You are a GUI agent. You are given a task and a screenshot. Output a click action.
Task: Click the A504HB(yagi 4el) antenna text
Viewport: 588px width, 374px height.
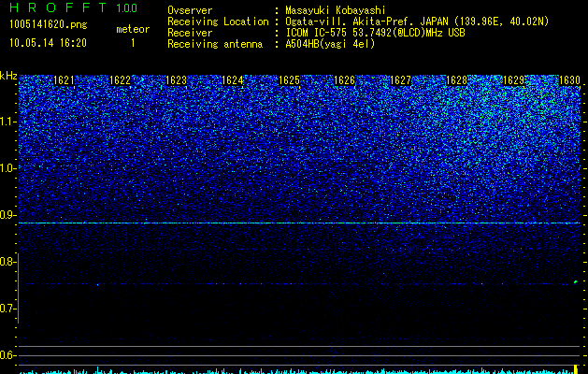click(x=330, y=44)
